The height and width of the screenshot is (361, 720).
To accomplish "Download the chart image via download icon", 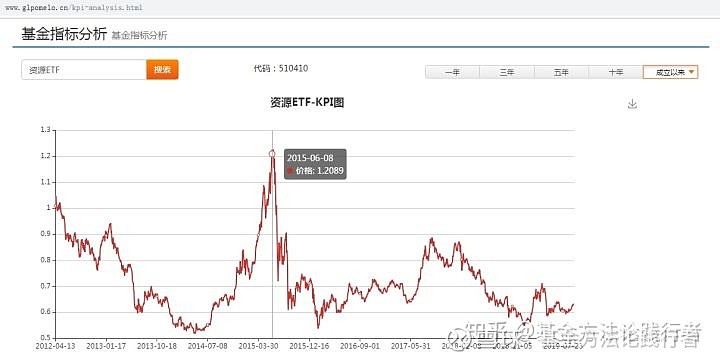I will click(632, 104).
